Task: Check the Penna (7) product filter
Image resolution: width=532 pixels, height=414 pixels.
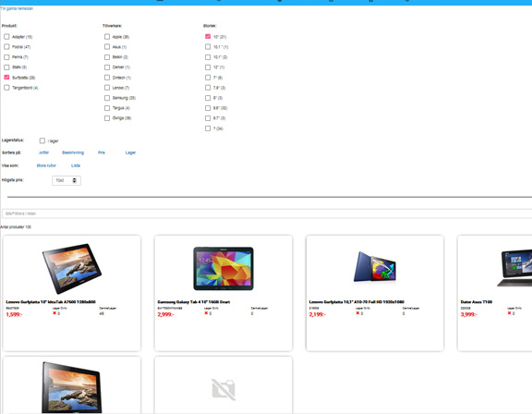Action: pos(6,57)
